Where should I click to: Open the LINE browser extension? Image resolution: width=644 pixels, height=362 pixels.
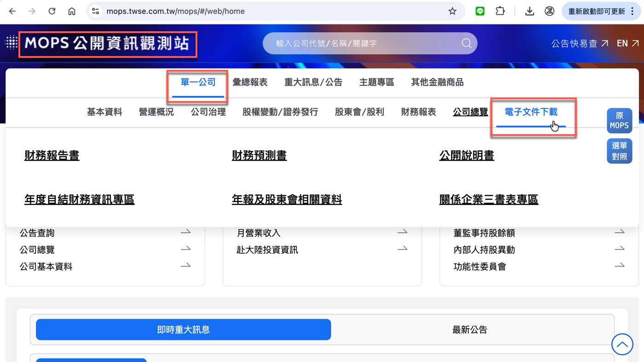[480, 11]
